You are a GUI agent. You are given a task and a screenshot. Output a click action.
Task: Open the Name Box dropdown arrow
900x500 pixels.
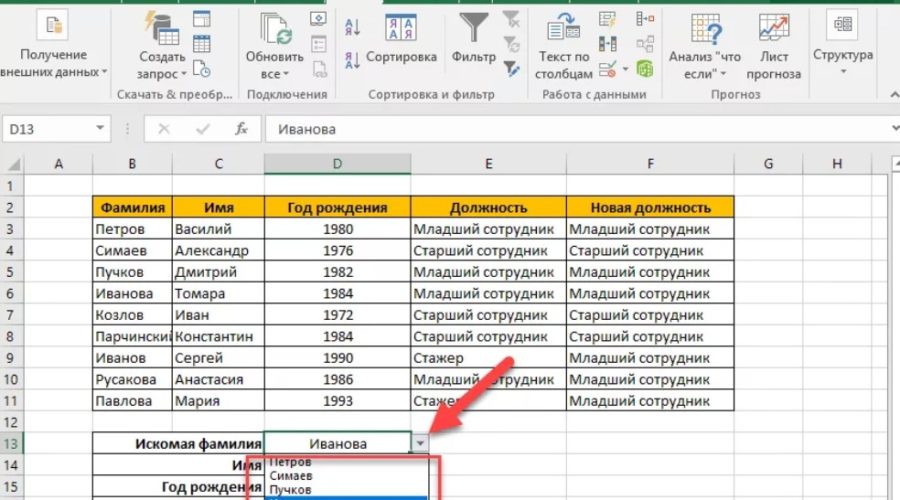(x=101, y=129)
